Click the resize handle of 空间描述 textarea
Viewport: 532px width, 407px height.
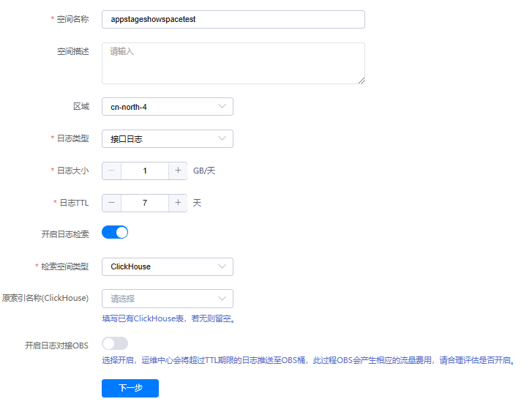click(x=361, y=81)
